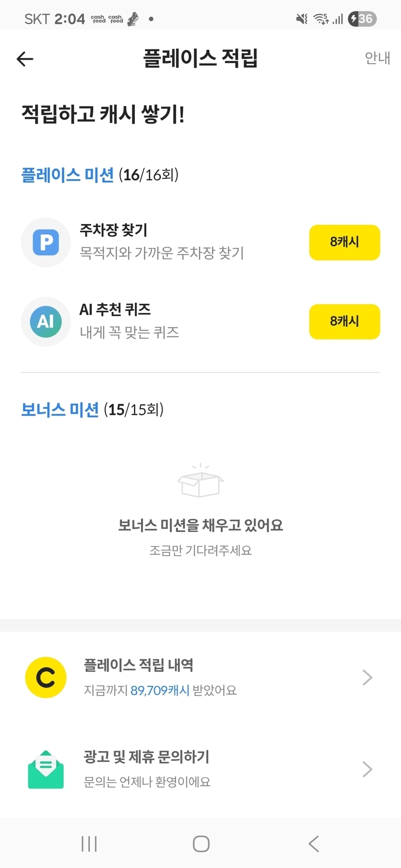Claim 8캐시 for AI 추천 퀴즈
Image resolution: width=401 pixels, height=868 pixels.
tap(344, 322)
